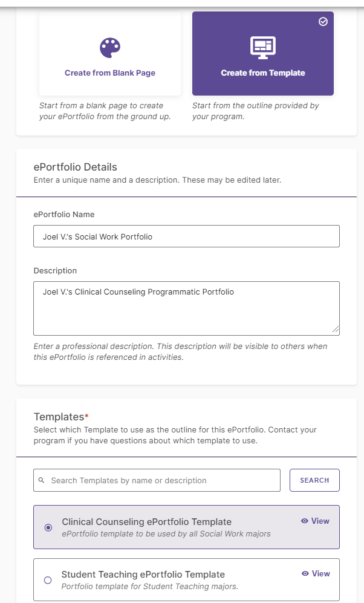Click the Create from Blank Page label text
364x603 pixels.
110,73
